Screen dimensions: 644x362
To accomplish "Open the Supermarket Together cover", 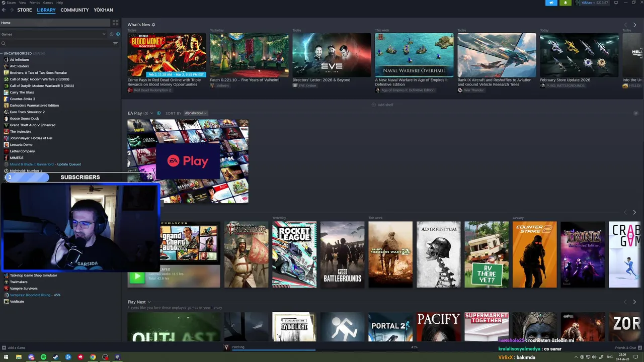I will click(x=487, y=327).
